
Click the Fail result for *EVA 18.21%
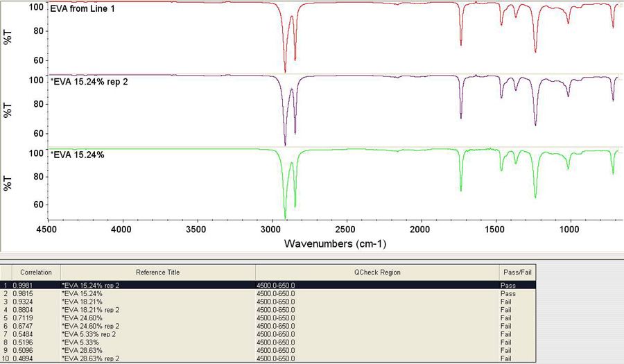pos(506,302)
